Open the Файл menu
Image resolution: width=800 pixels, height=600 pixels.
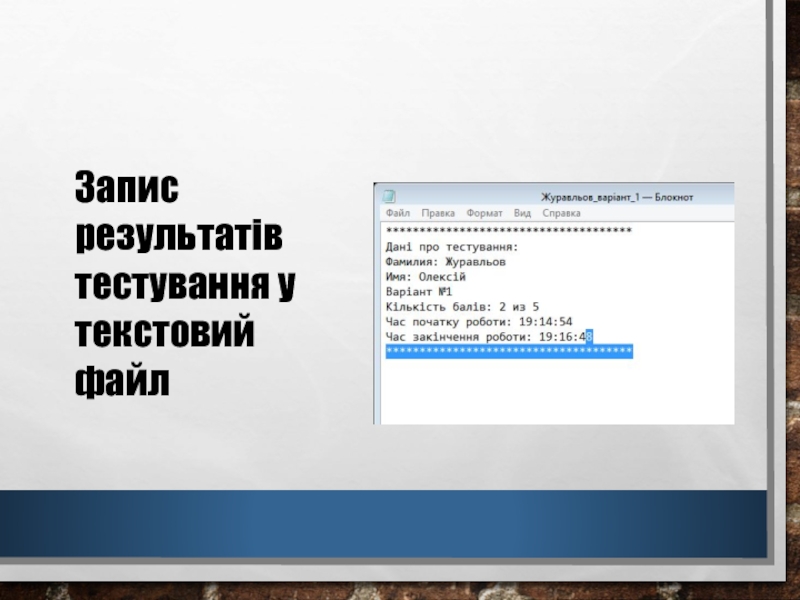396,213
